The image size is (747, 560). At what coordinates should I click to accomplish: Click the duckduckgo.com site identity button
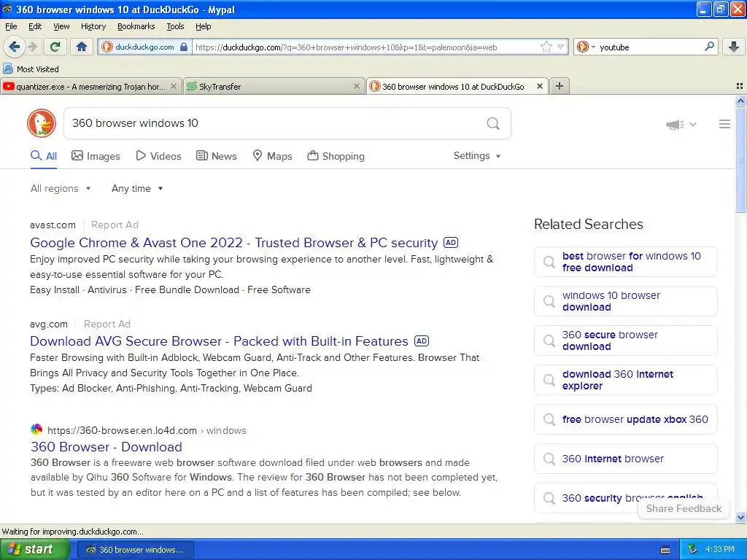[x=145, y=47]
